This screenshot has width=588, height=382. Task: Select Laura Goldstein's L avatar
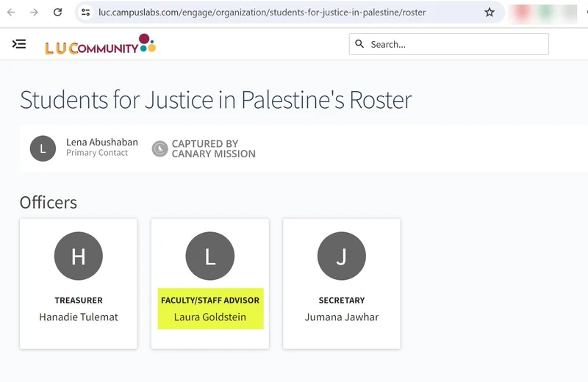(210, 256)
